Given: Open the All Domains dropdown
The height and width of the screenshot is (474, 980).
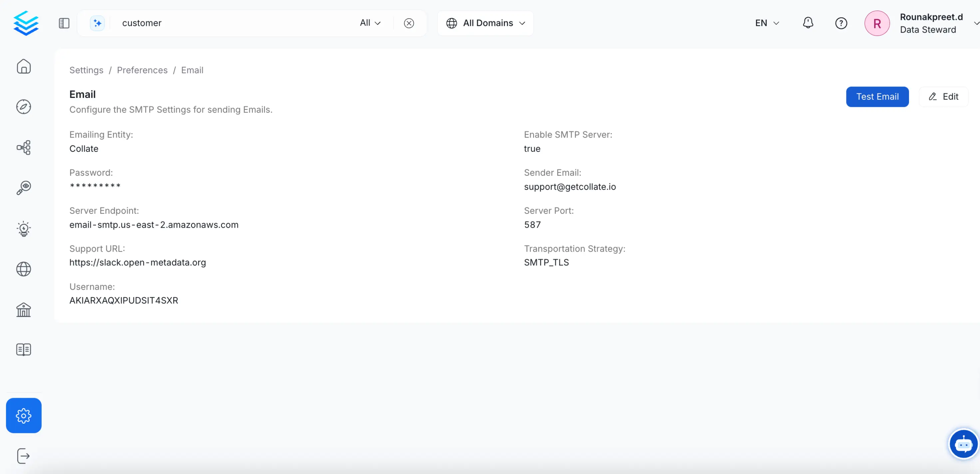Looking at the screenshot, I should click(486, 23).
